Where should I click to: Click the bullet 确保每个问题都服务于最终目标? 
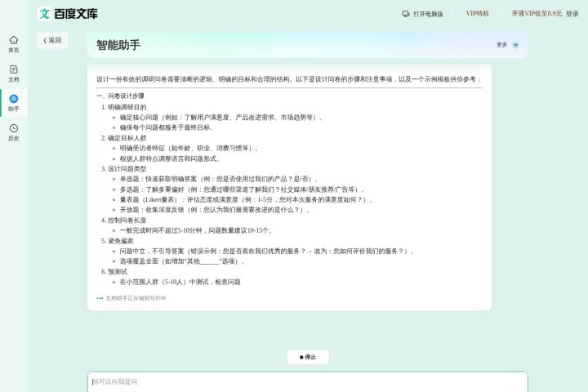click(x=167, y=127)
